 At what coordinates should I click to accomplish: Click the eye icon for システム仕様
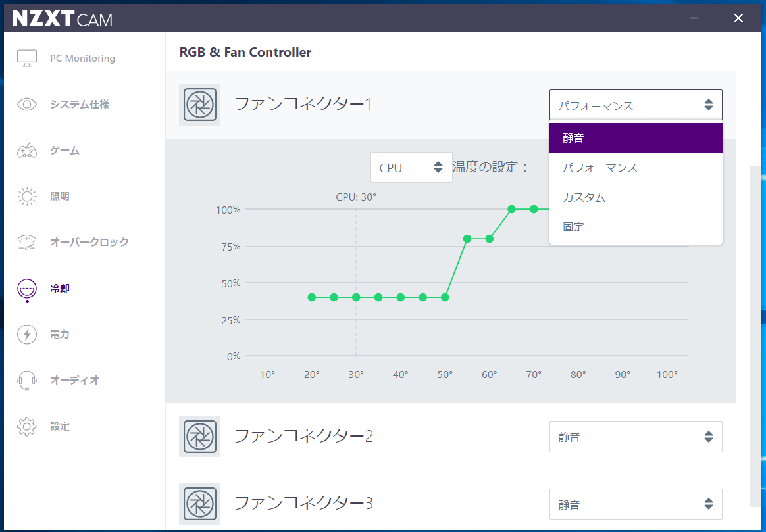[27, 104]
